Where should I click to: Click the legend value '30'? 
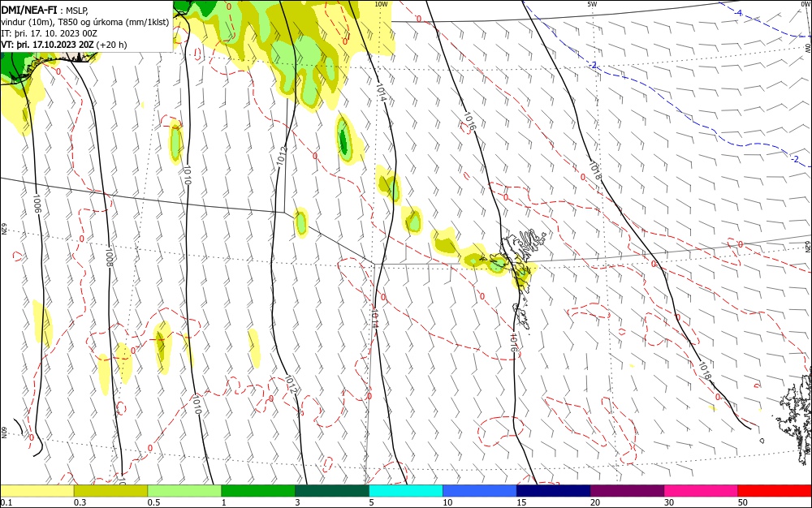(669, 502)
